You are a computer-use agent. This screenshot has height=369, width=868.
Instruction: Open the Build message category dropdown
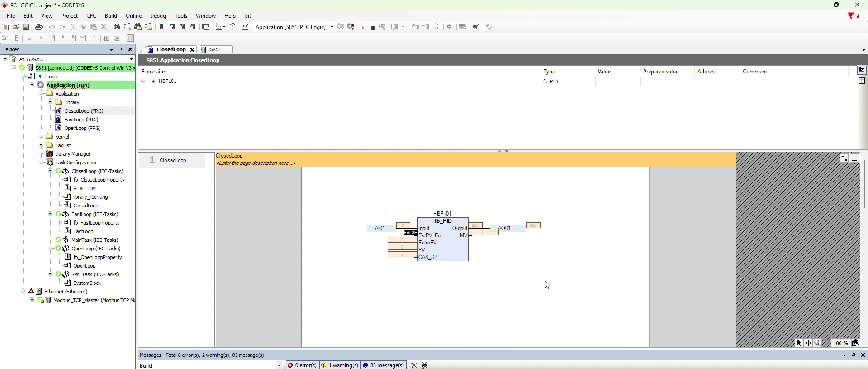click(280, 365)
